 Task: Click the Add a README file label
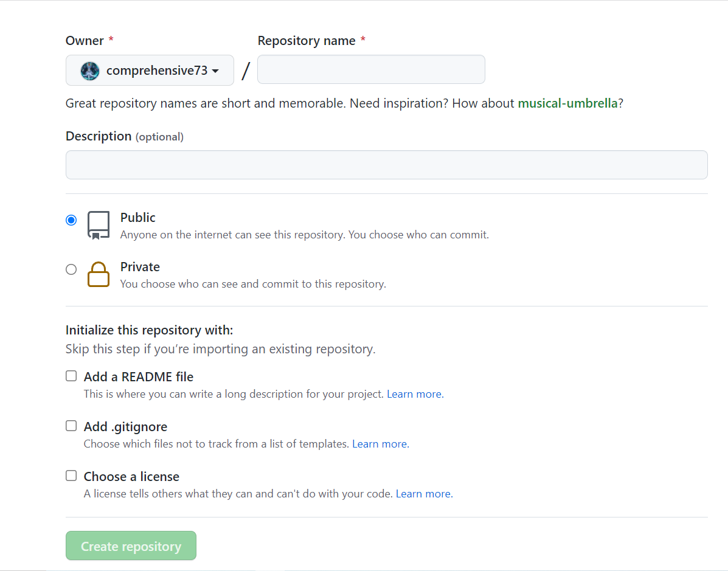tap(139, 377)
